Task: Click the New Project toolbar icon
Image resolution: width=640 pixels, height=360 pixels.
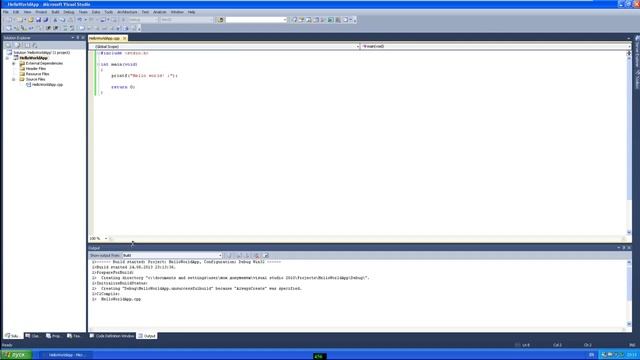Action: pos(9,20)
